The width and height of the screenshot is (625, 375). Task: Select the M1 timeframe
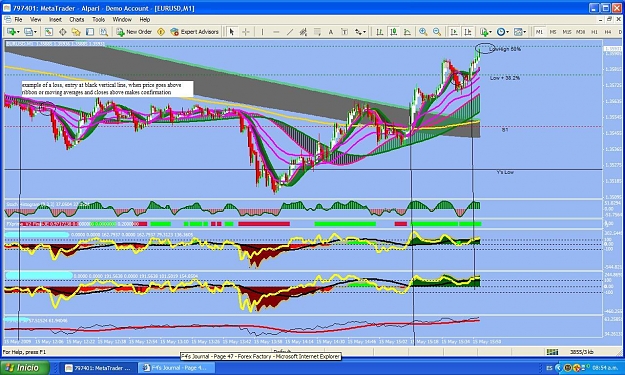click(x=539, y=32)
